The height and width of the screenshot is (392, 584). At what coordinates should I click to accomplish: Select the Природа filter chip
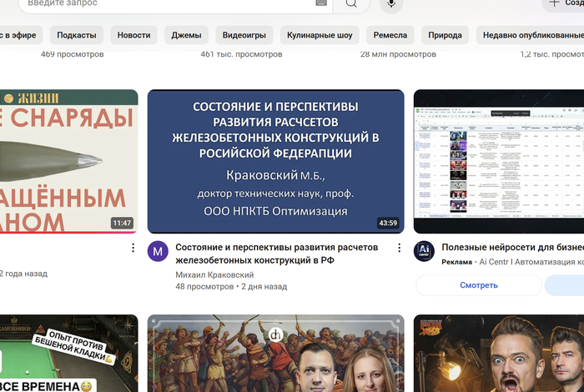point(445,35)
